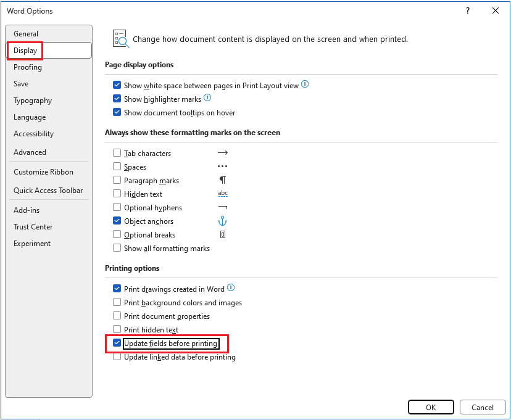Go to Quick Access Toolbar settings
511x420 pixels.
coord(49,191)
